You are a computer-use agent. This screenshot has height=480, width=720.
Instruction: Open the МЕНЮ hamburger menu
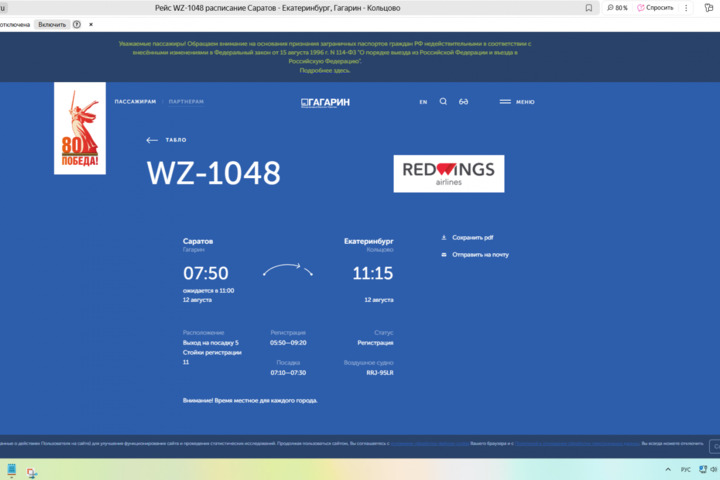click(517, 102)
